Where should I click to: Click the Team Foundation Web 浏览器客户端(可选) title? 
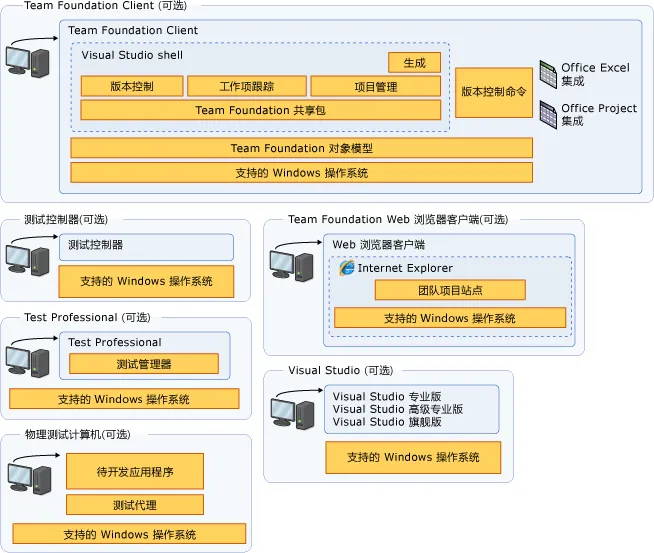(x=398, y=219)
